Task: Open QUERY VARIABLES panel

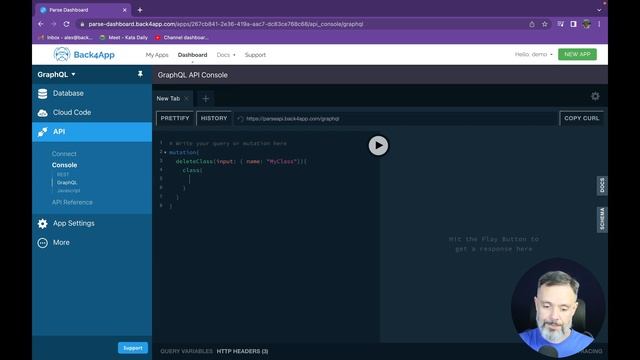Action: pyautogui.click(x=186, y=351)
